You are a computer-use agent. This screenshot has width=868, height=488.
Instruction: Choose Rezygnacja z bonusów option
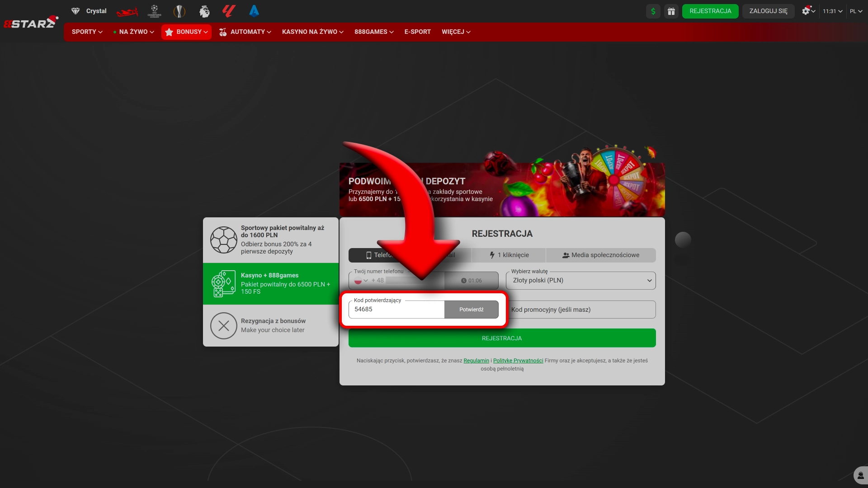pyautogui.click(x=271, y=326)
